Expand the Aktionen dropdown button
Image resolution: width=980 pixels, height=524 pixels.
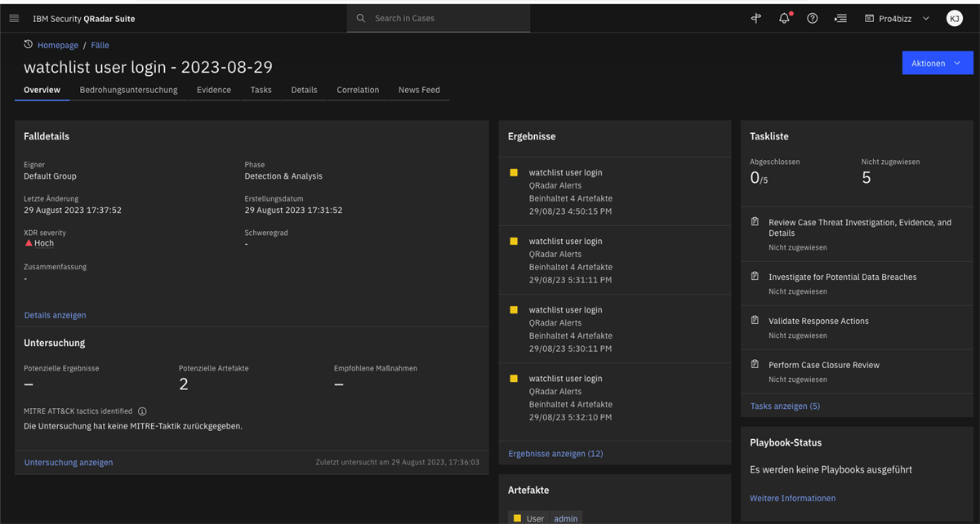(x=937, y=63)
